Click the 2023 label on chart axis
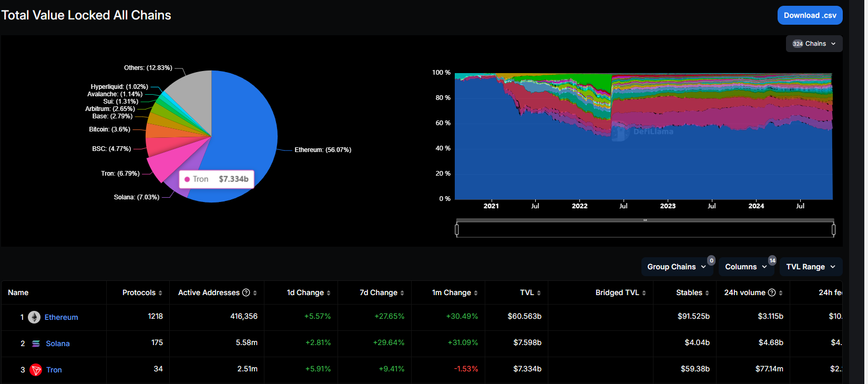 pos(668,206)
